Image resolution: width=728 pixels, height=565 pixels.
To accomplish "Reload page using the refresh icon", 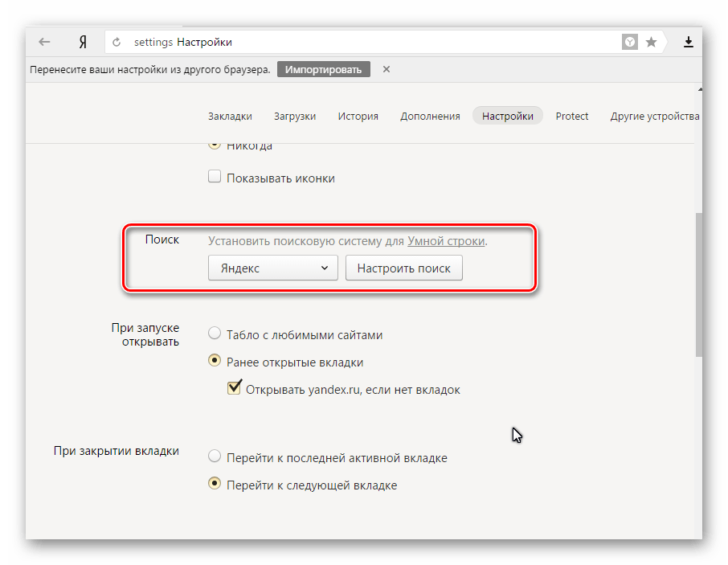I will 117,42.
